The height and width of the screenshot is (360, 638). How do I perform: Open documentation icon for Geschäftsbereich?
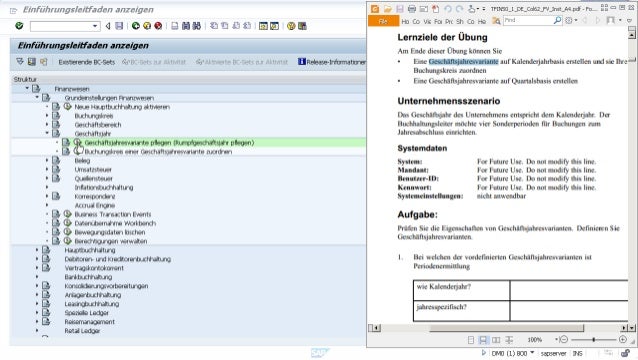pos(56,124)
